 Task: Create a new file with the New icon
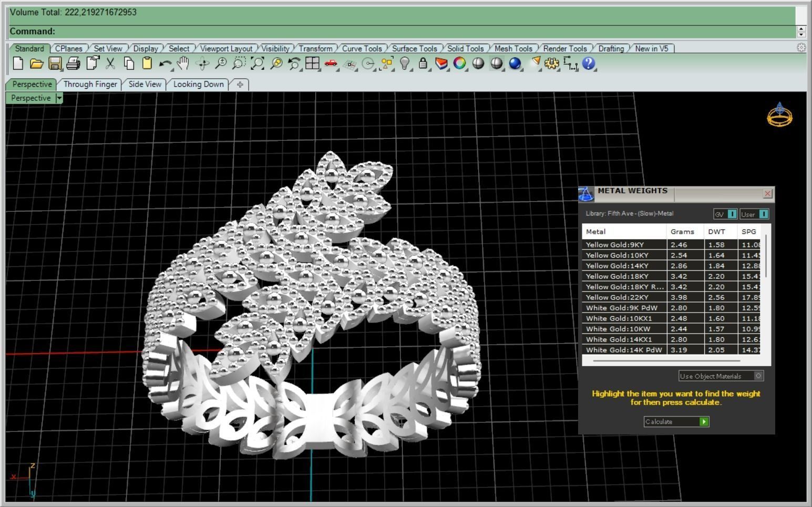click(x=18, y=64)
